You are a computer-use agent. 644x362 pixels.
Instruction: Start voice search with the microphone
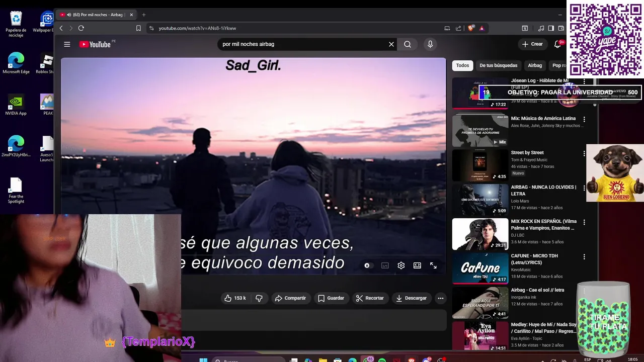coord(430,44)
